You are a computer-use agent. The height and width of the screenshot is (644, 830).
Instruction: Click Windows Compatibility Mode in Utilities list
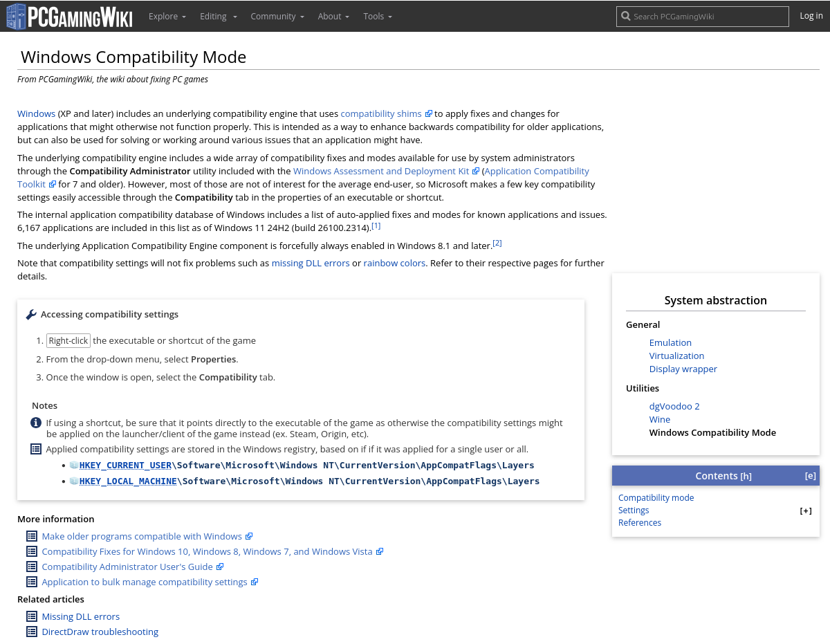coord(712,432)
